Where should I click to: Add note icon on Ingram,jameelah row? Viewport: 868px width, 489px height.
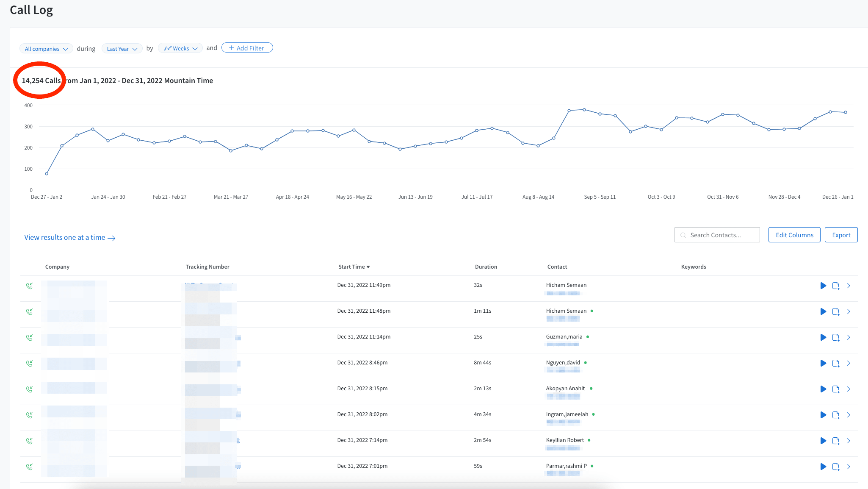(836, 415)
